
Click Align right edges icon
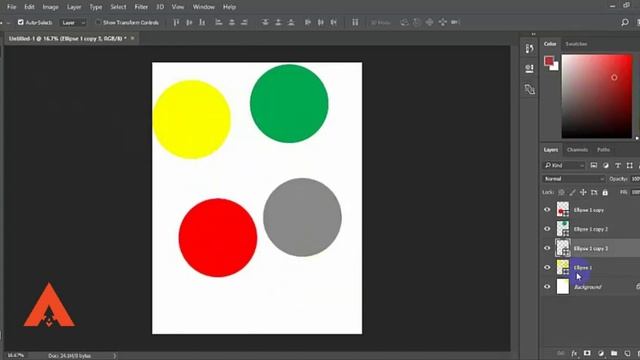coord(244,22)
